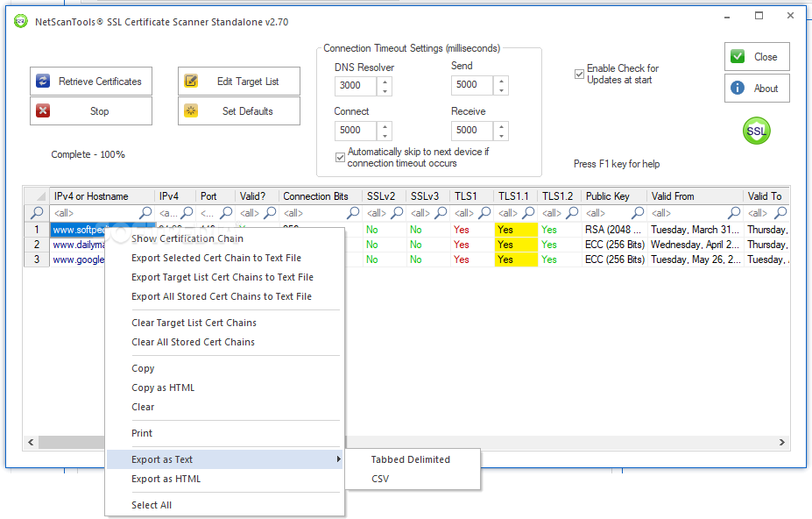Open the About button
812x519 pixels.
click(x=757, y=89)
